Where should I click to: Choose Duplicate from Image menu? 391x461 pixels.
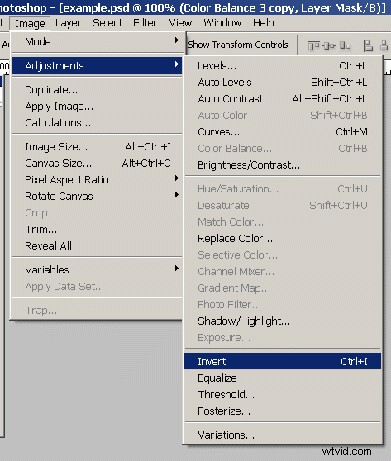97,90
